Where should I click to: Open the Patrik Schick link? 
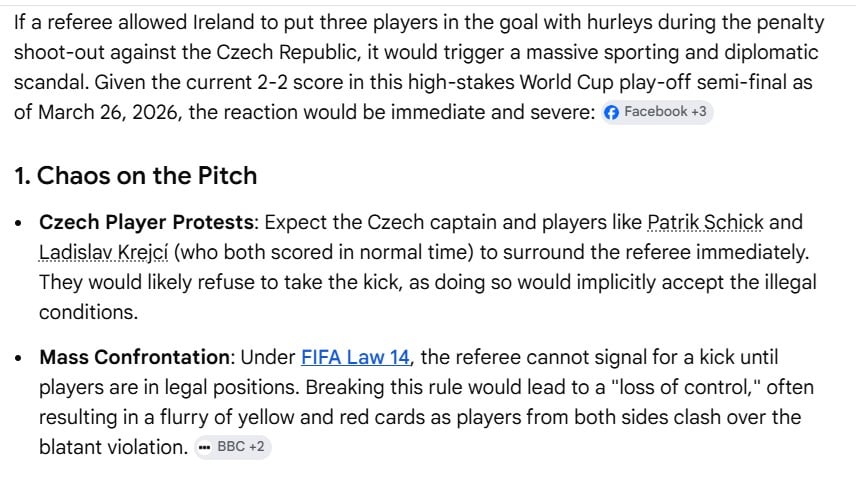pyautogui.click(x=705, y=222)
